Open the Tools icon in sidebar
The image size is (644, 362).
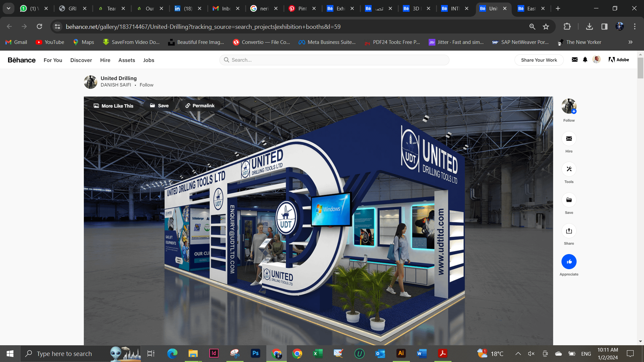coord(569,169)
